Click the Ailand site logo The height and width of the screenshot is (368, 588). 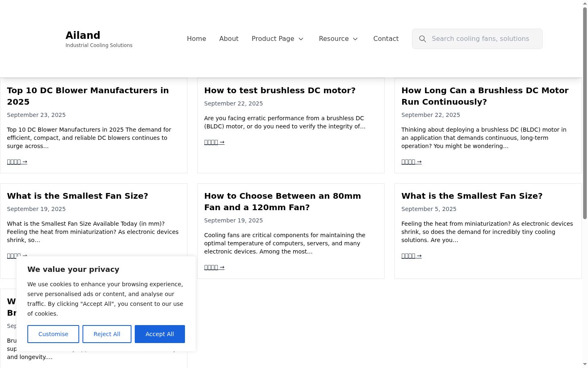tap(83, 36)
